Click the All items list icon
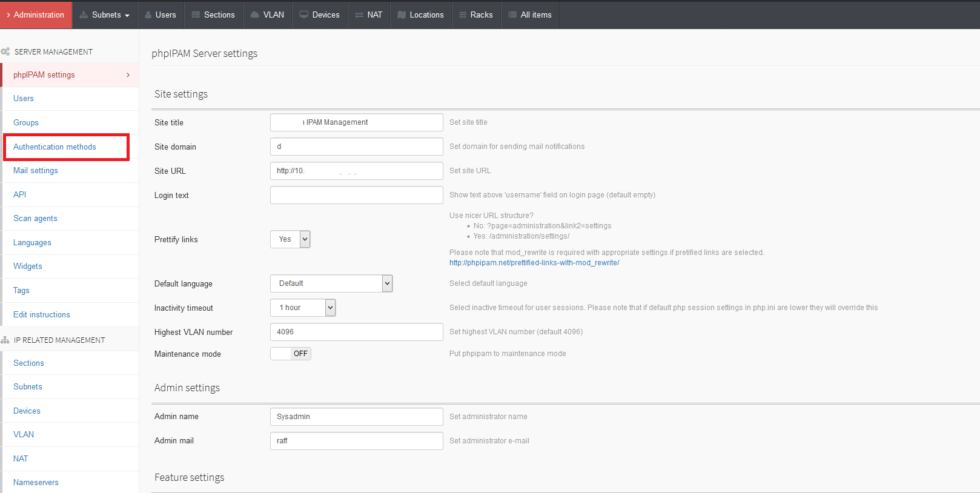 (512, 15)
